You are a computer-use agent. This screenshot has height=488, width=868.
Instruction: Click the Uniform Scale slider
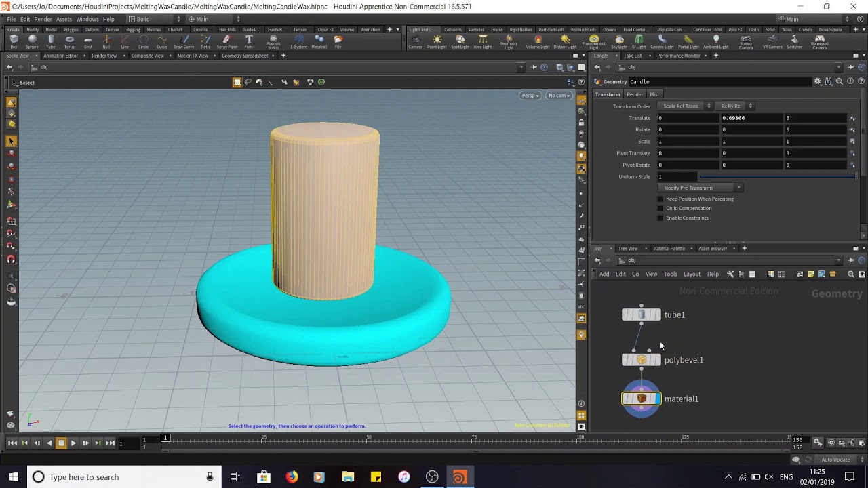pyautogui.click(x=777, y=177)
